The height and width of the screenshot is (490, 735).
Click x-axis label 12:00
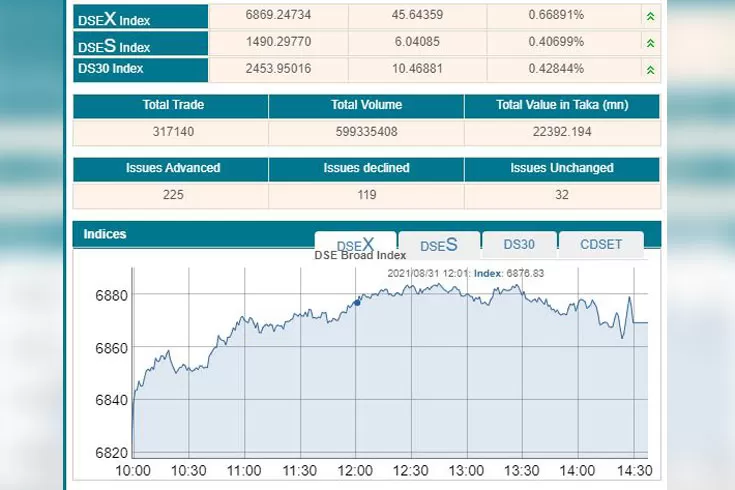(x=355, y=470)
